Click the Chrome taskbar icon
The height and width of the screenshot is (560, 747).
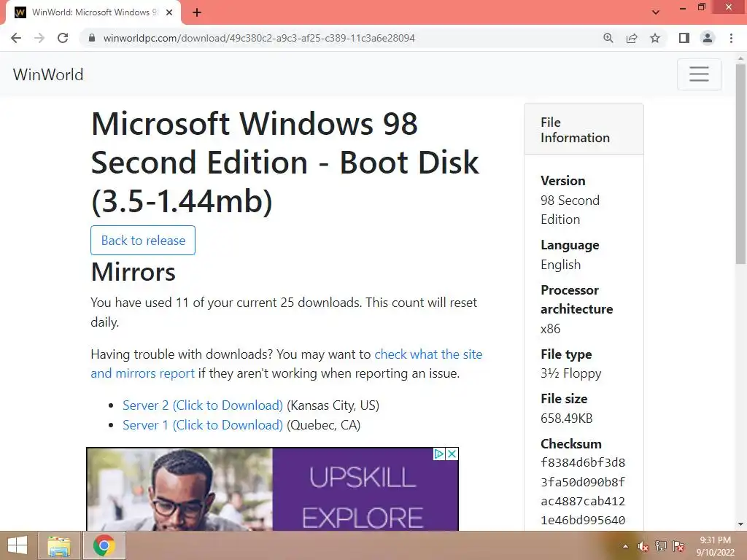tap(104, 545)
